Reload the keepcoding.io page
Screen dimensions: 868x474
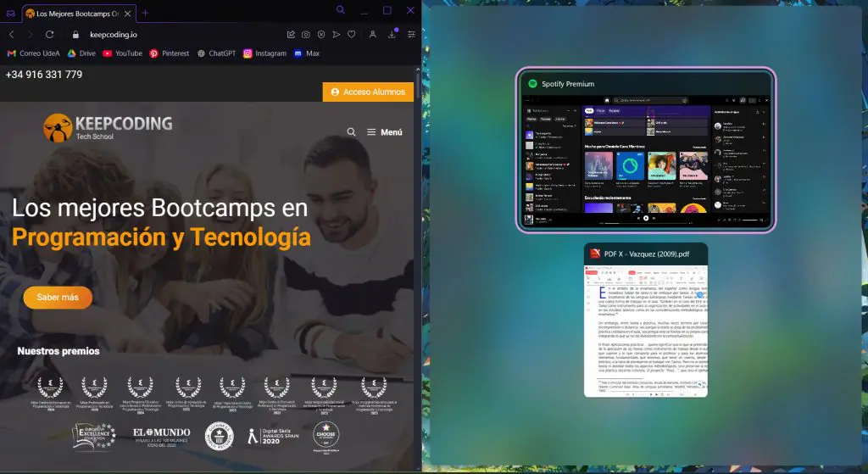coord(49,34)
